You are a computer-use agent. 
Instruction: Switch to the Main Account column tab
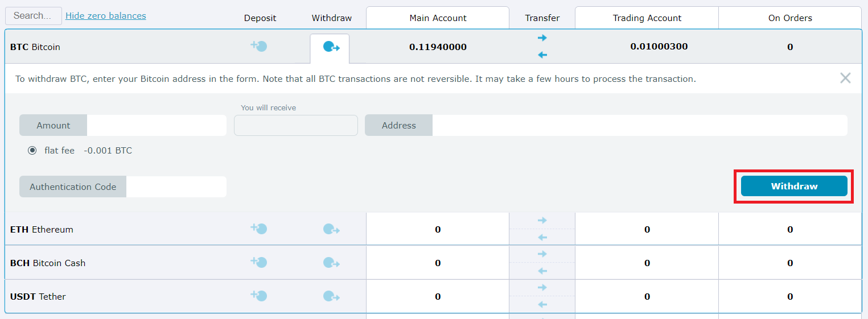pos(438,18)
